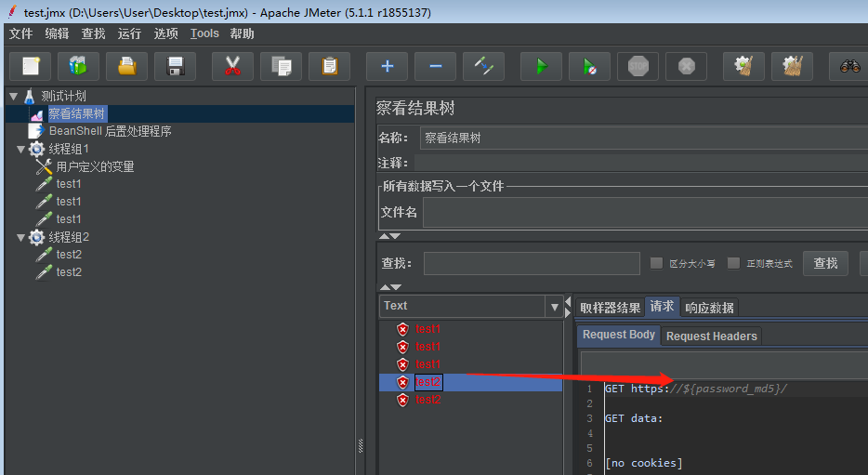The width and height of the screenshot is (868, 475).
Task: Click the gear icon of 线程组1
Action: pyautogui.click(x=36, y=149)
